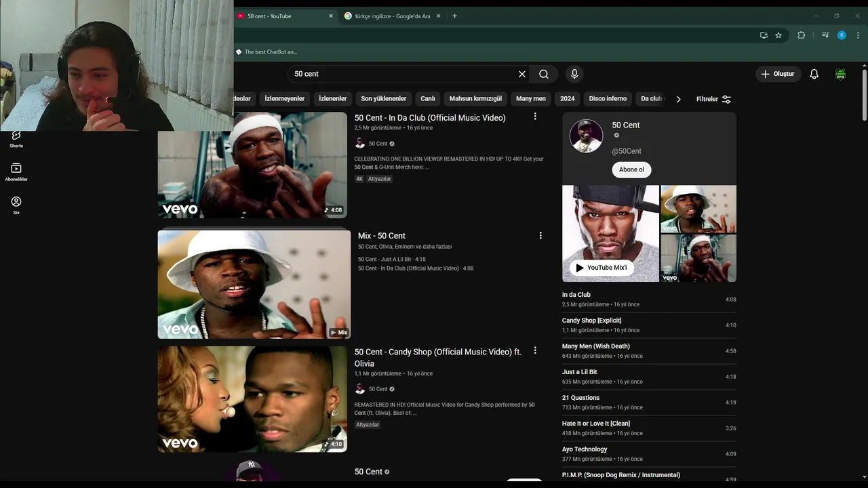
Task: Open options menu for Candy Shop video
Action: point(535,350)
